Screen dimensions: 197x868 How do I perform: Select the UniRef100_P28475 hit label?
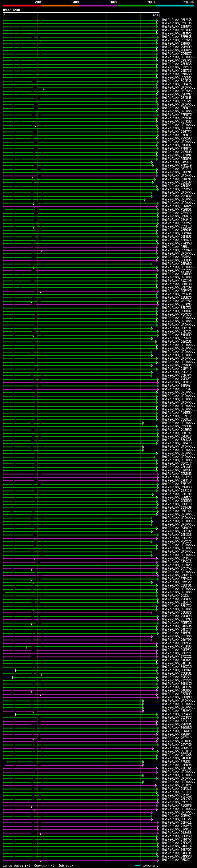click(x=176, y=84)
